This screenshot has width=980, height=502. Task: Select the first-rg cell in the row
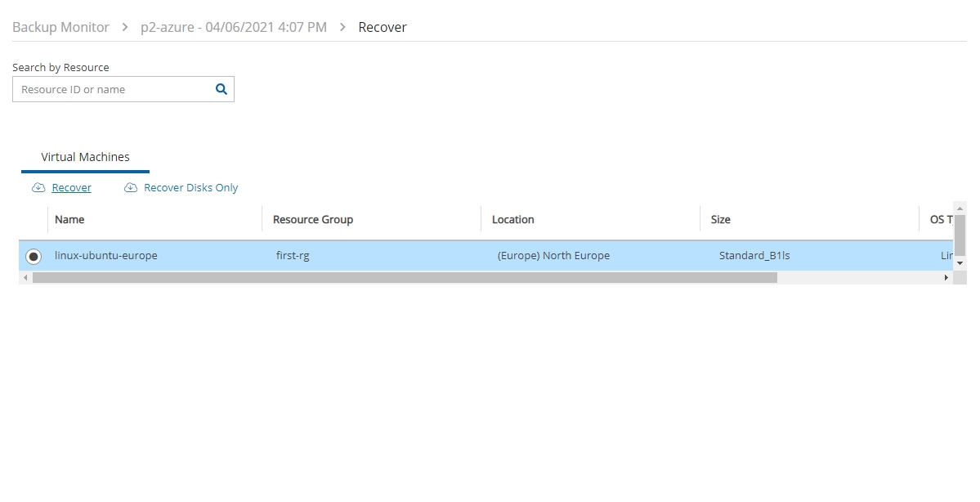pyautogui.click(x=293, y=256)
